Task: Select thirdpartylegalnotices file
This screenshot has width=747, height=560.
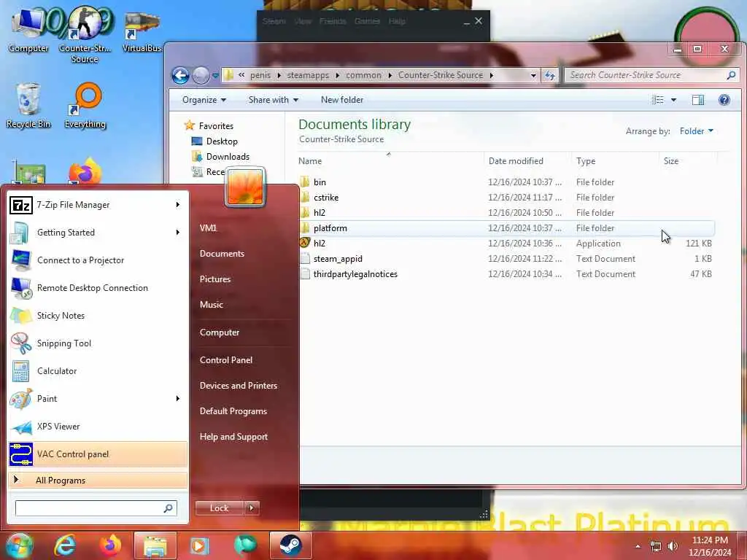Action: [506, 274]
